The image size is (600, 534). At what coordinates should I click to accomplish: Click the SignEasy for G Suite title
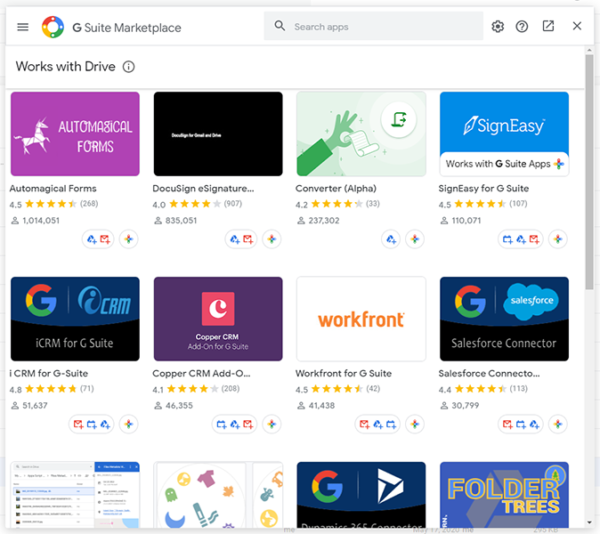[484, 189]
